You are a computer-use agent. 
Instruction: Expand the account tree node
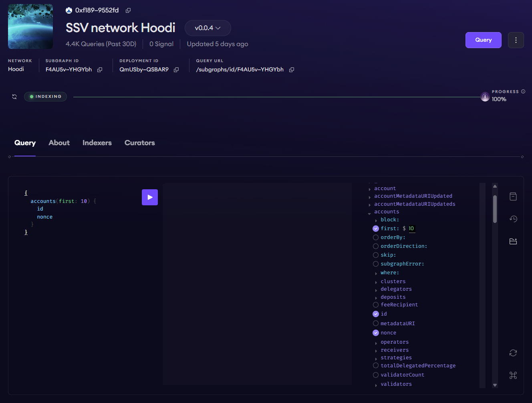[369, 189]
